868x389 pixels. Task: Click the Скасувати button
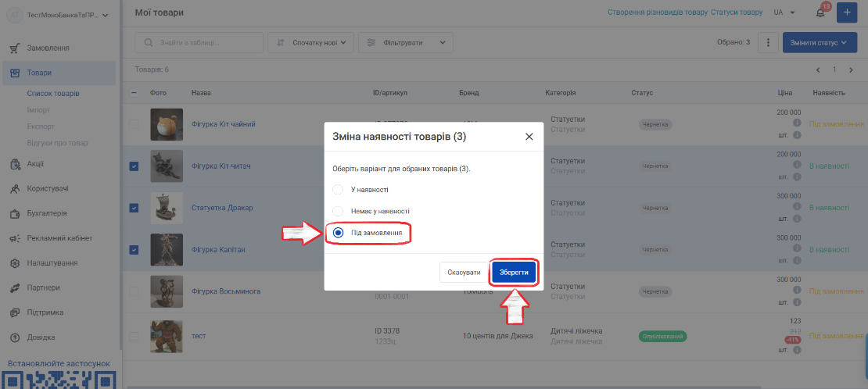(x=464, y=273)
